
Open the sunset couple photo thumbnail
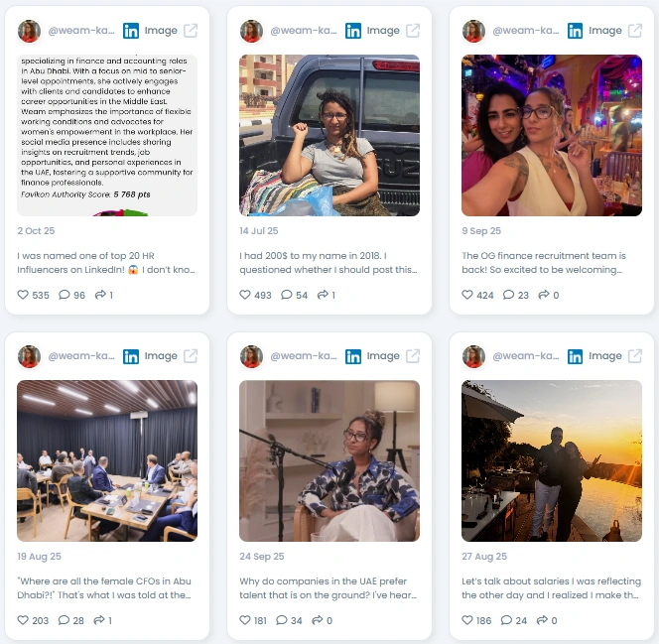(x=552, y=460)
